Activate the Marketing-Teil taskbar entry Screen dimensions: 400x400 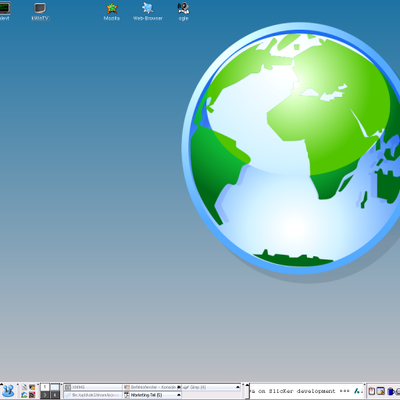[152, 395]
